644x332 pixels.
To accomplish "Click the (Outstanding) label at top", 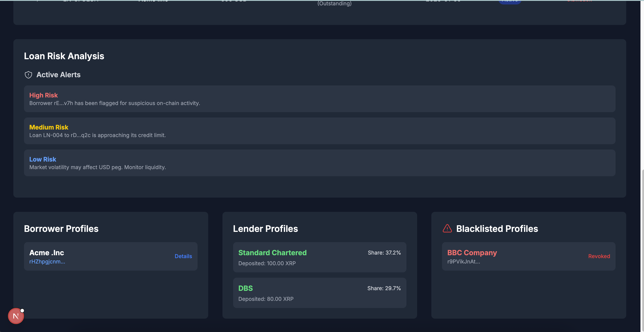I will coord(334,4).
